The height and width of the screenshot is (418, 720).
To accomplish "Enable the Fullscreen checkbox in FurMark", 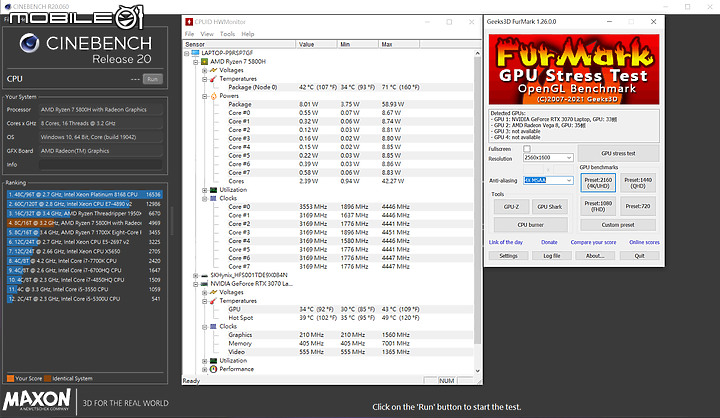I will pos(527,149).
